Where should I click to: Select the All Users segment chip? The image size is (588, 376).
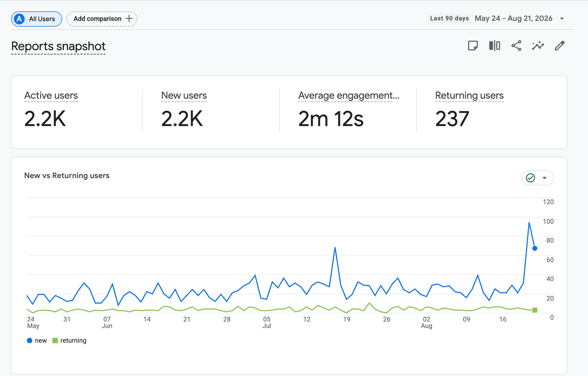pos(37,19)
